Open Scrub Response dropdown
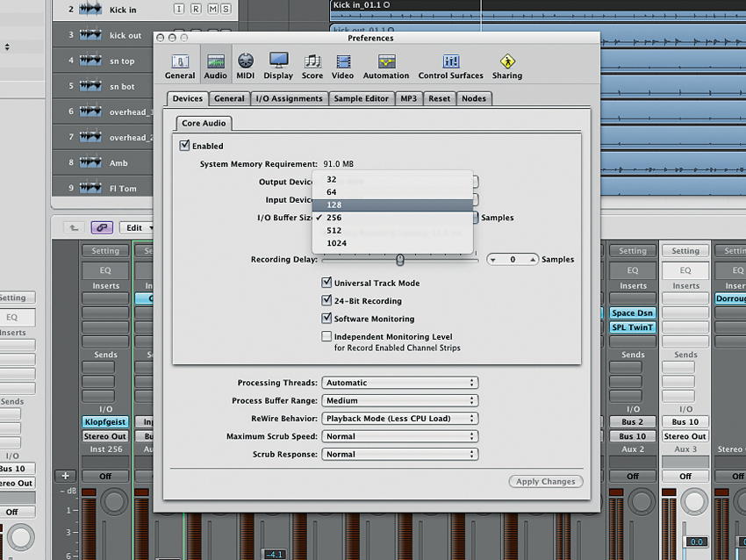This screenshot has width=746, height=560. 400,455
